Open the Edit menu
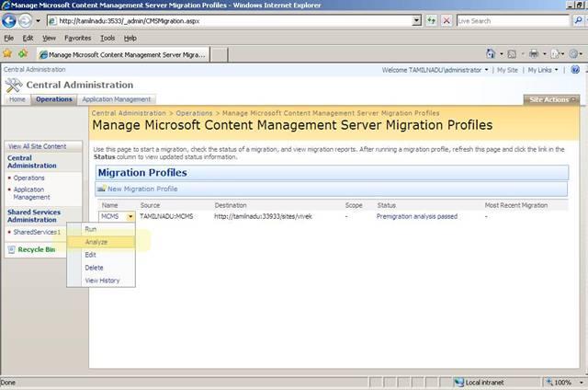The width and height of the screenshot is (588, 390). [28, 38]
